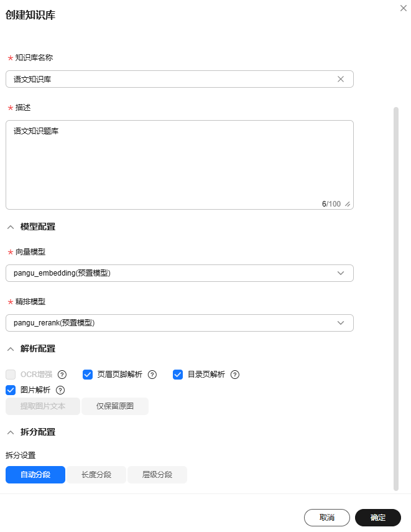Show help for 页眉页脚解析

click(x=152, y=375)
